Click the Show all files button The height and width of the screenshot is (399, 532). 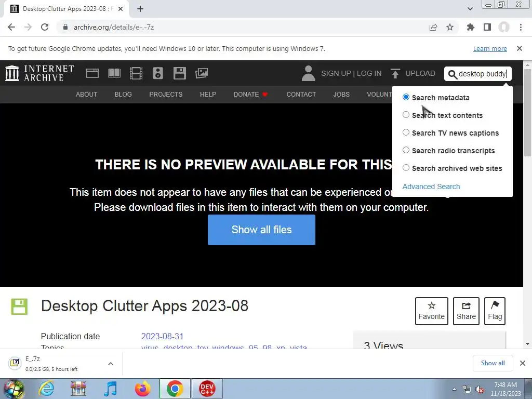tap(262, 230)
